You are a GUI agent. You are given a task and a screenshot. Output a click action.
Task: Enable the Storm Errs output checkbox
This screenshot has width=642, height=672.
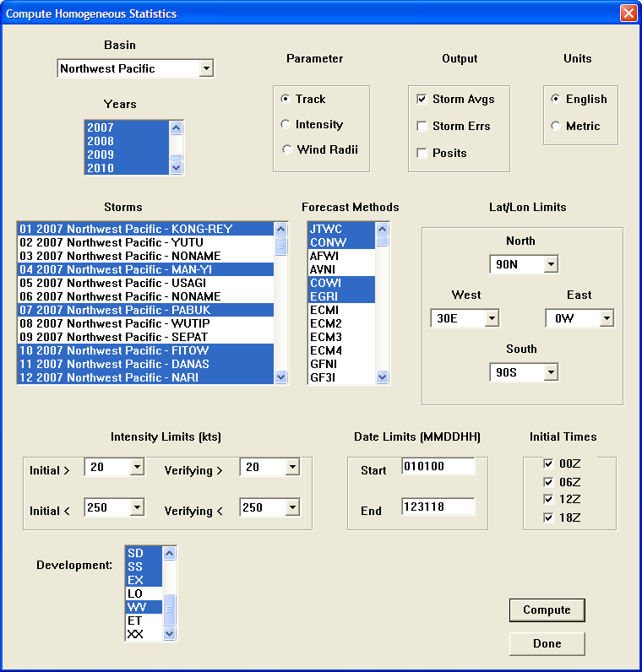[x=422, y=126]
